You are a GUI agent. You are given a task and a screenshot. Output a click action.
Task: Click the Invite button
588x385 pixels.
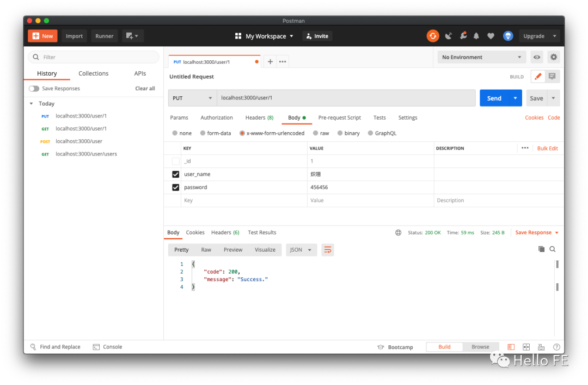[x=317, y=36]
